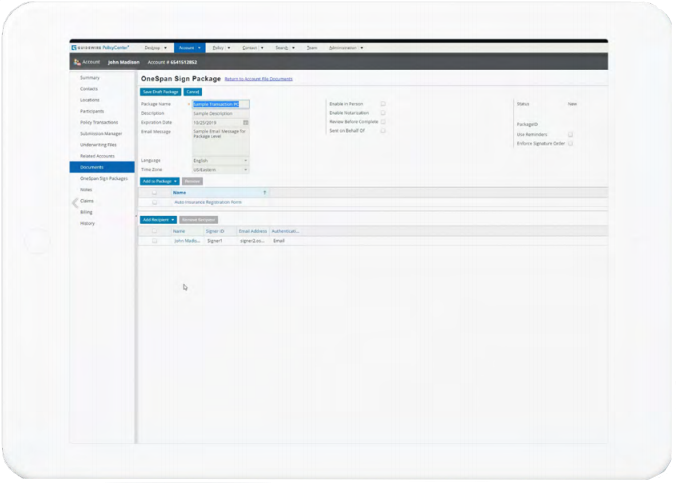
Task: Open Notes in the sidebar
Action: [86, 189]
